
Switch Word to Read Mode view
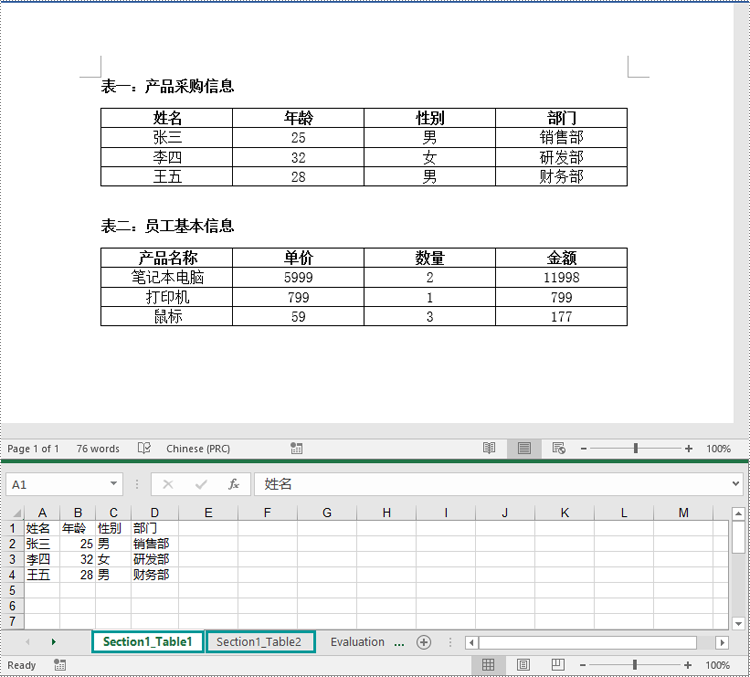pyautogui.click(x=489, y=448)
